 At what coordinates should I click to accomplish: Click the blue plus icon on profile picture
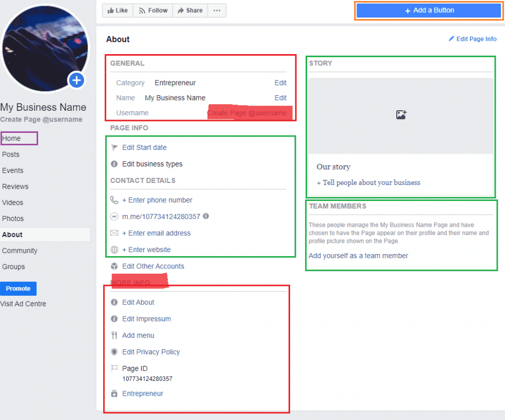(x=76, y=80)
